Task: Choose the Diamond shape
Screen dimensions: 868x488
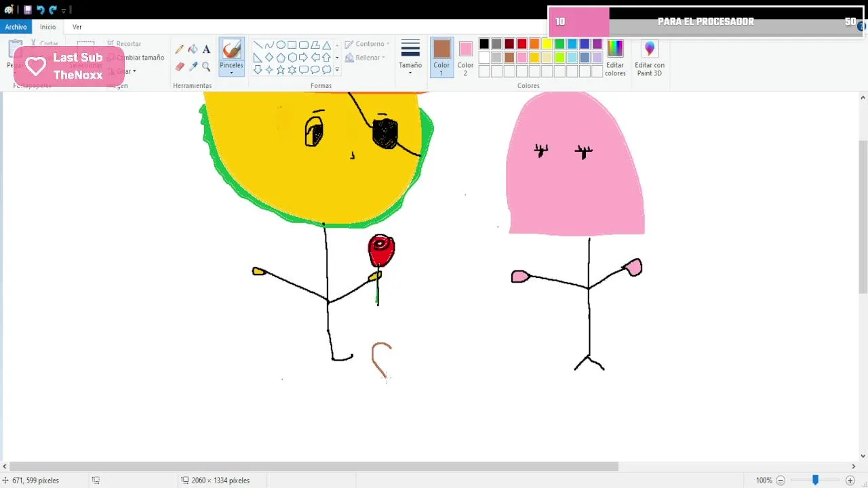Action: pyautogui.click(x=269, y=58)
